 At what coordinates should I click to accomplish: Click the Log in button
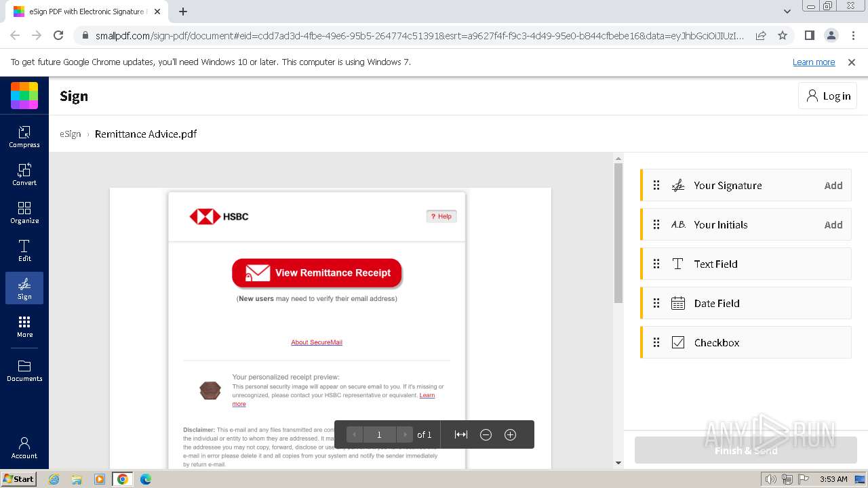coord(827,96)
